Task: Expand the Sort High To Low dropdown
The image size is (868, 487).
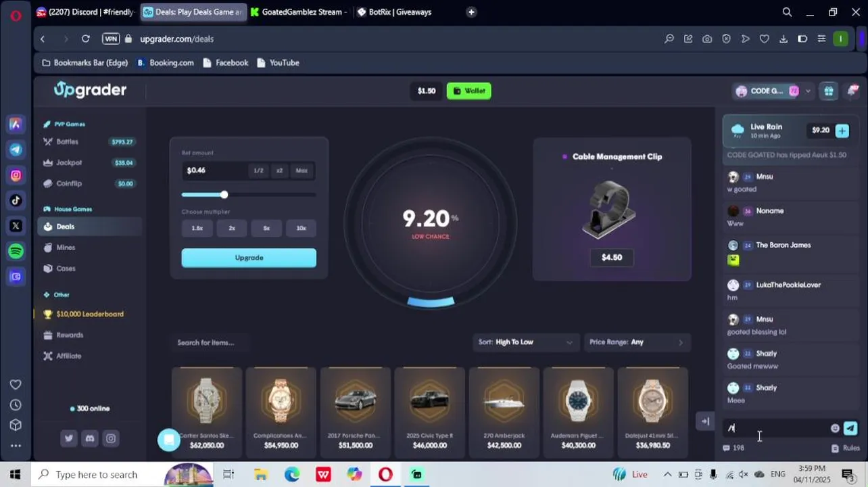Action: (x=526, y=342)
